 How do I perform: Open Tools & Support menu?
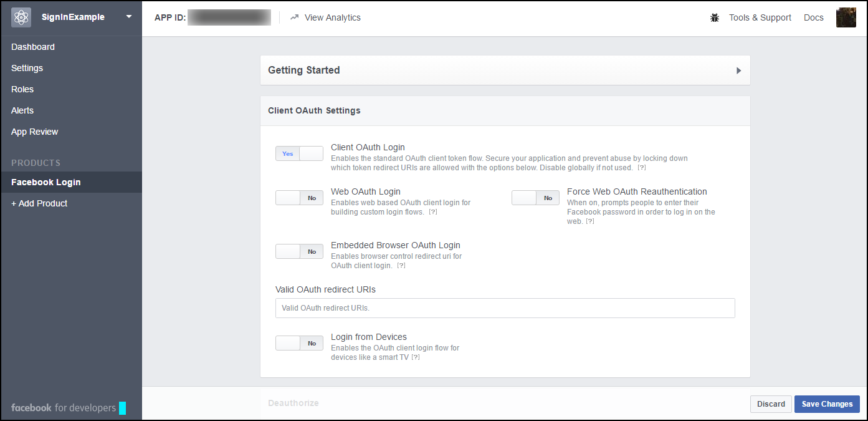click(x=760, y=17)
